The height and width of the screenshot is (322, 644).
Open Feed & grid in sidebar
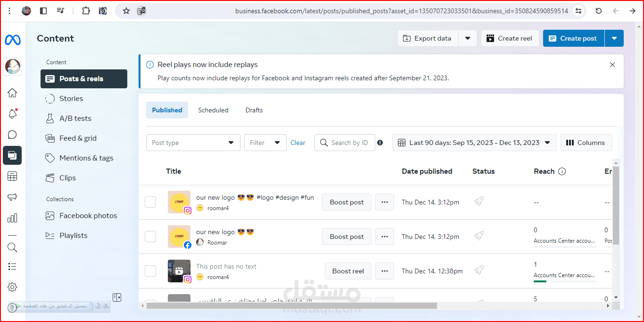tap(84, 138)
